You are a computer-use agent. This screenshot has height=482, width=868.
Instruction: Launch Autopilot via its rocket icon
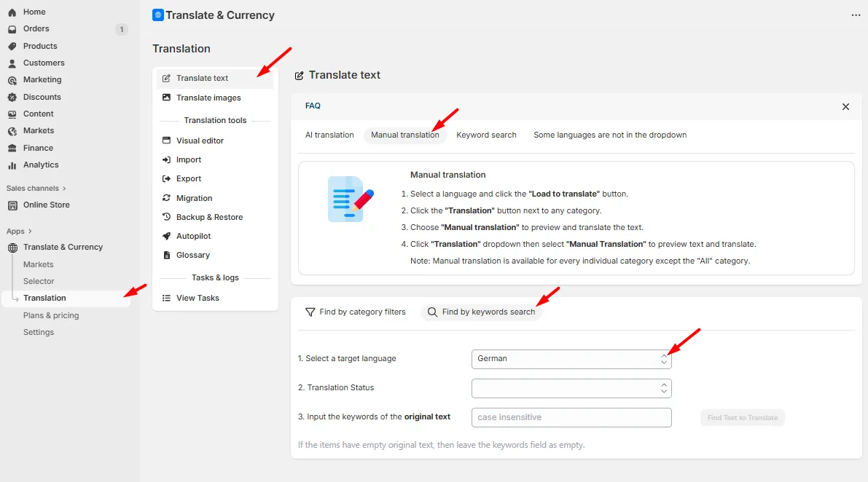[166, 236]
